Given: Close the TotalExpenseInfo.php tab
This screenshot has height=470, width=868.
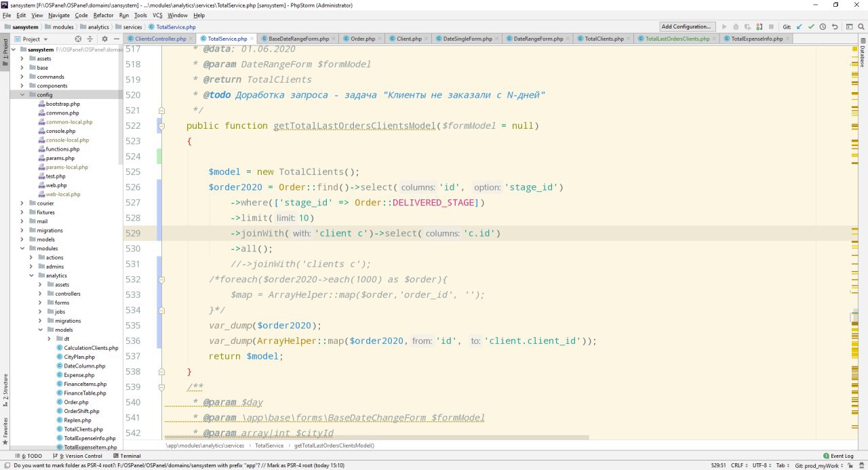Looking at the screenshot, I should click(787, 39).
